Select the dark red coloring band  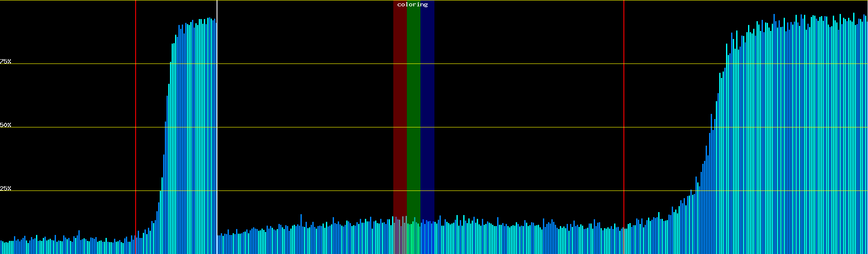point(400,106)
